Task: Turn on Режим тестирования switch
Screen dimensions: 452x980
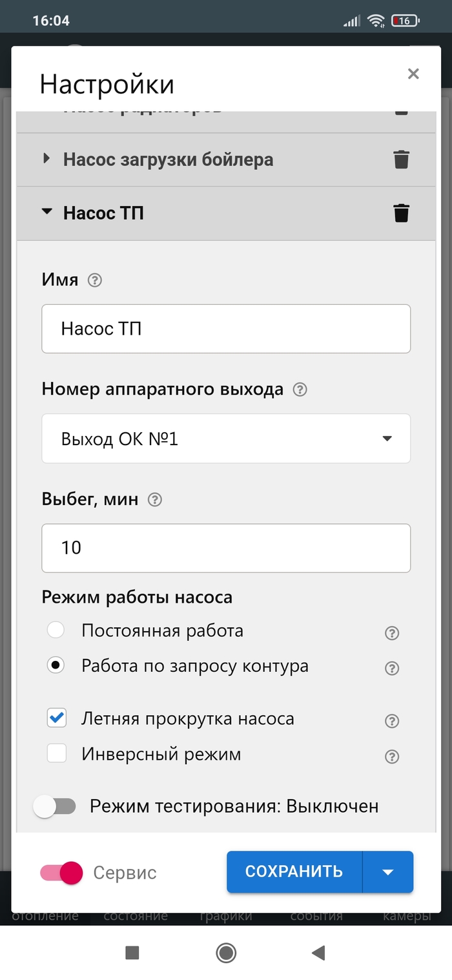Action: [x=55, y=806]
